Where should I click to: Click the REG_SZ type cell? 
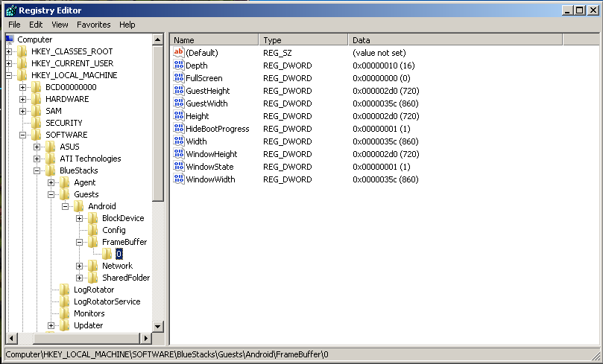pos(277,53)
